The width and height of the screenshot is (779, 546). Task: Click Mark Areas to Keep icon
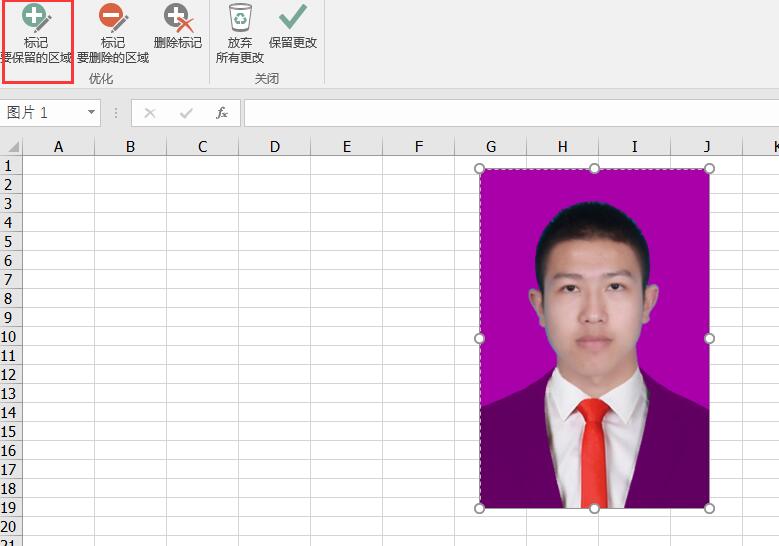tap(37, 19)
